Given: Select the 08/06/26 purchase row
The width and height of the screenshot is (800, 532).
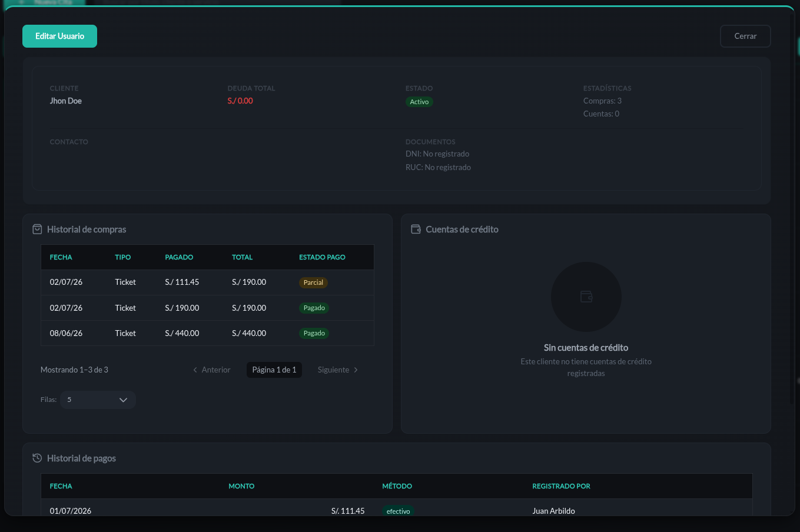Looking at the screenshot, I should click(x=207, y=333).
